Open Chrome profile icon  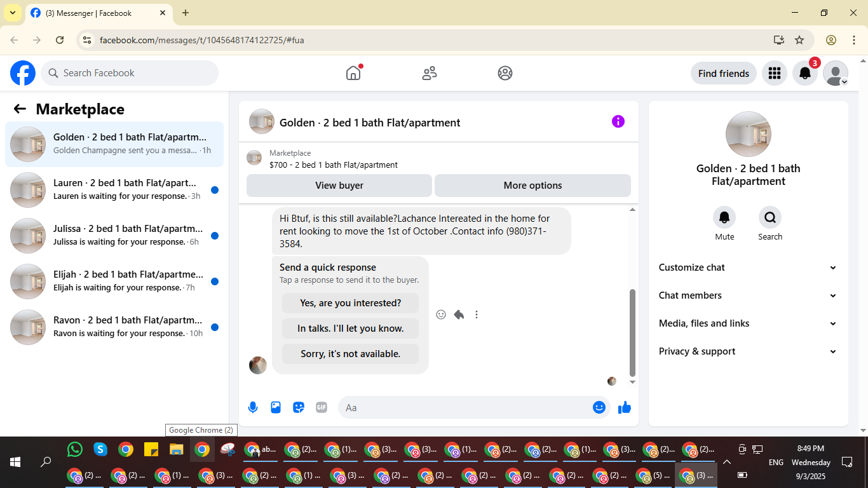pyautogui.click(x=831, y=40)
